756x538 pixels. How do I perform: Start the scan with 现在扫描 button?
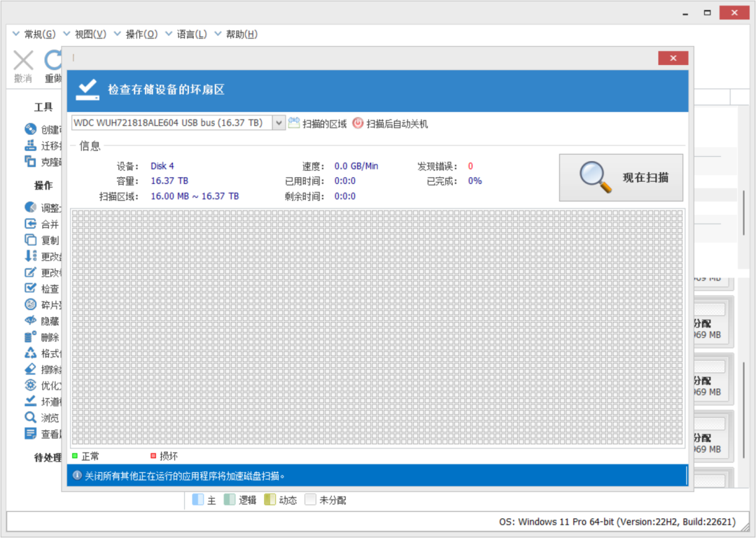621,178
